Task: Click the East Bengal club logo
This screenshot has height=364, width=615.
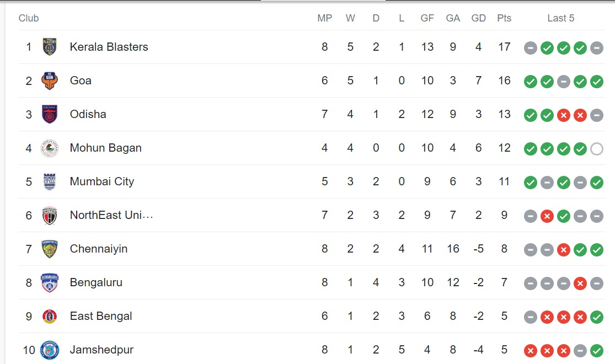Action: (50, 316)
